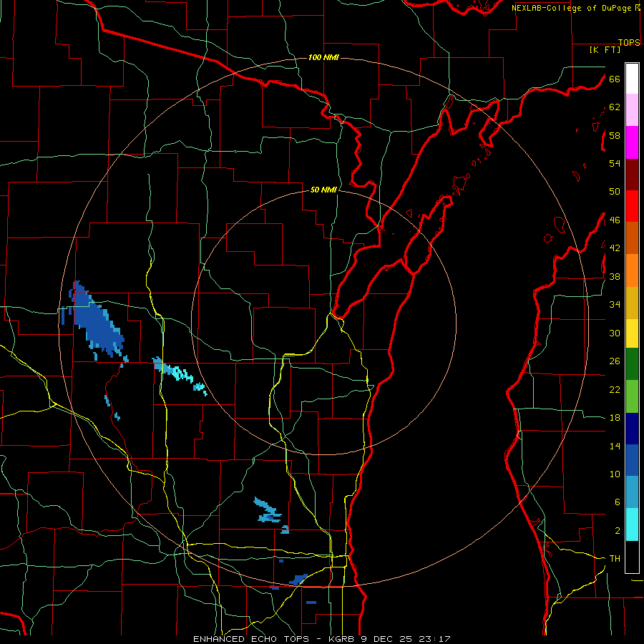Click the "KGRB" radar site identifier
Screen dimensions: 644x644
coord(343,639)
